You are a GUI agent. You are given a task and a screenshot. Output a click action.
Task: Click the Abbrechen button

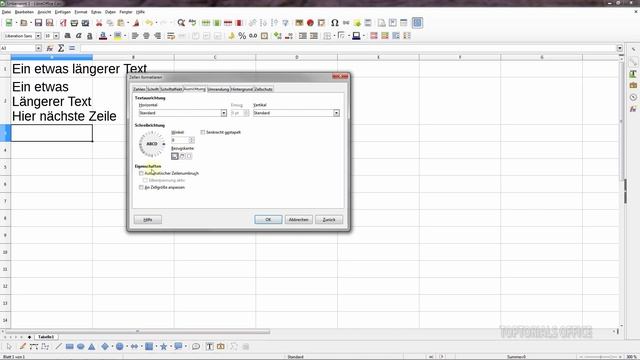tap(299, 220)
